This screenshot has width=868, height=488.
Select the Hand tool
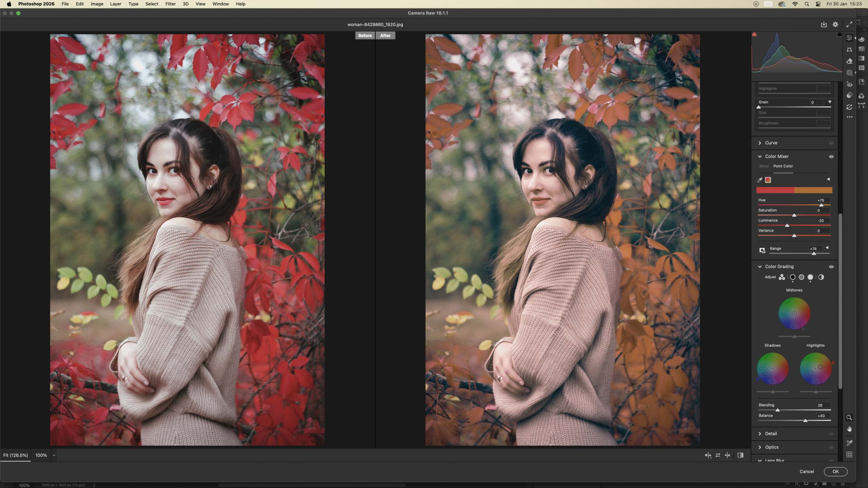849,429
